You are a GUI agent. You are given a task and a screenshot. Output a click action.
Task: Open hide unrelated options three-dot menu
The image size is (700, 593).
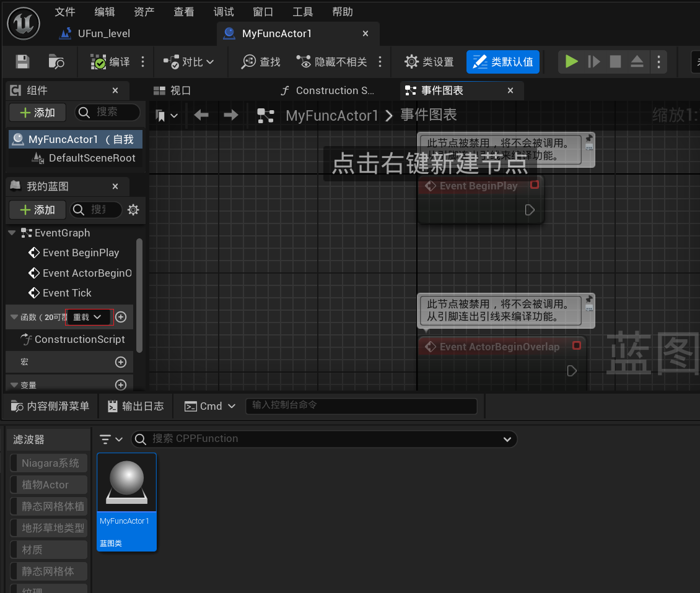pyautogui.click(x=380, y=61)
